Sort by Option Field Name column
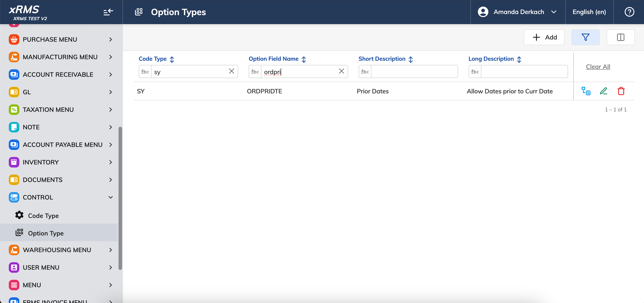Image resolution: width=644 pixels, height=303 pixels. click(304, 59)
